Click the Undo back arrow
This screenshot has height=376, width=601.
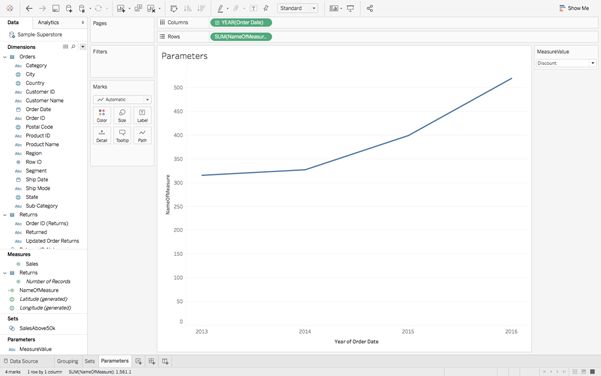pos(29,8)
